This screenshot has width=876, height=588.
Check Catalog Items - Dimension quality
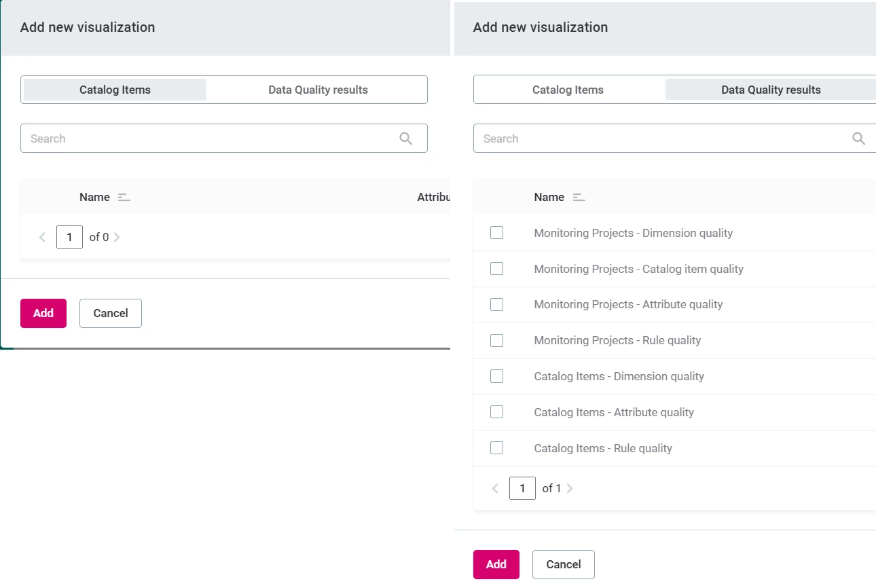click(x=496, y=376)
